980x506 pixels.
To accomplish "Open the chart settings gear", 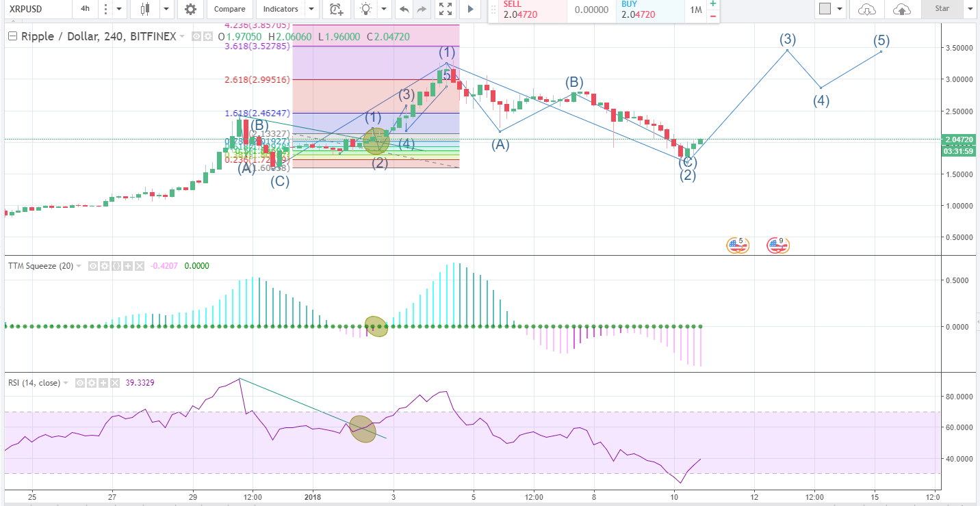I will [x=190, y=10].
